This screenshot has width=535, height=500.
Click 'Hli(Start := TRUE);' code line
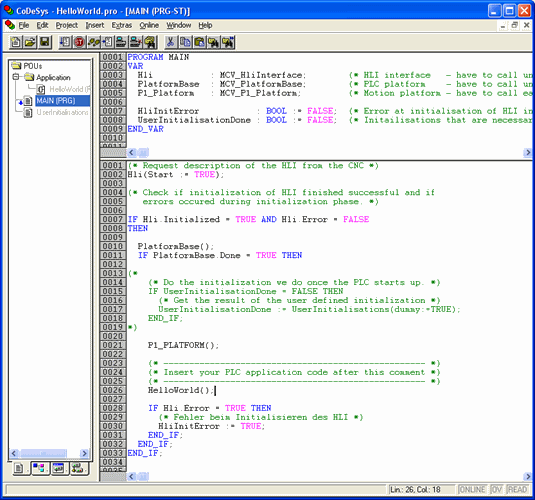[x=176, y=174]
